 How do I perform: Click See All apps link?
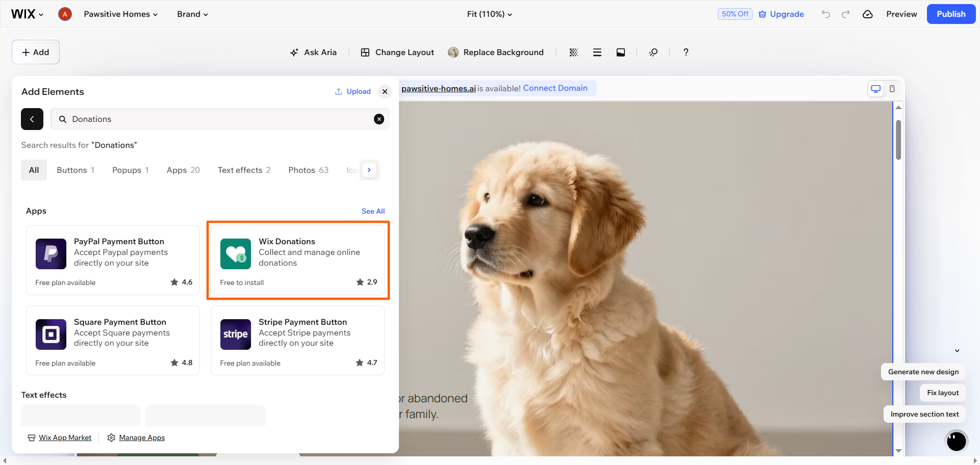click(373, 211)
